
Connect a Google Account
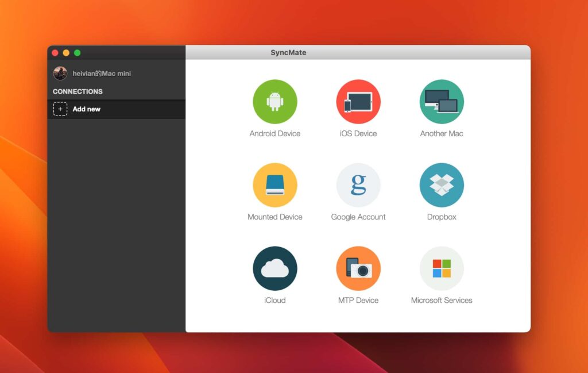(x=358, y=184)
